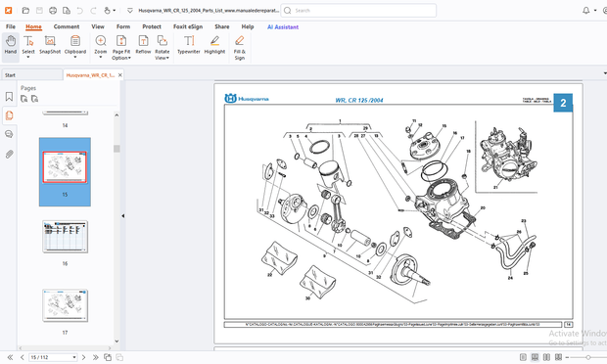The height and width of the screenshot is (364, 607).
Task: Click the Clipboard tool icon
Action: click(x=75, y=41)
